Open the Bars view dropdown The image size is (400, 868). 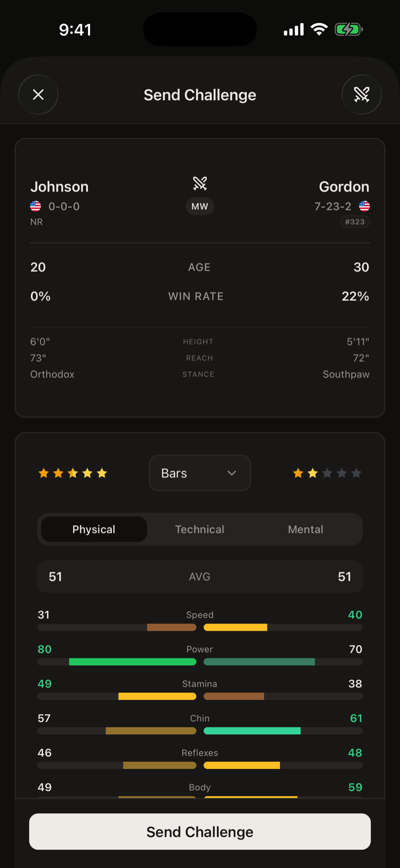(x=200, y=473)
